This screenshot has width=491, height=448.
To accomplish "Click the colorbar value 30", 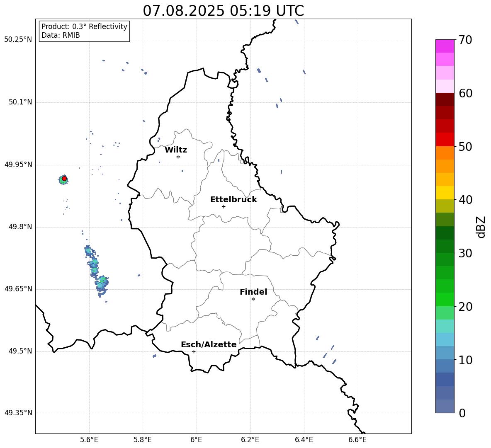I will [x=465, y=253].
